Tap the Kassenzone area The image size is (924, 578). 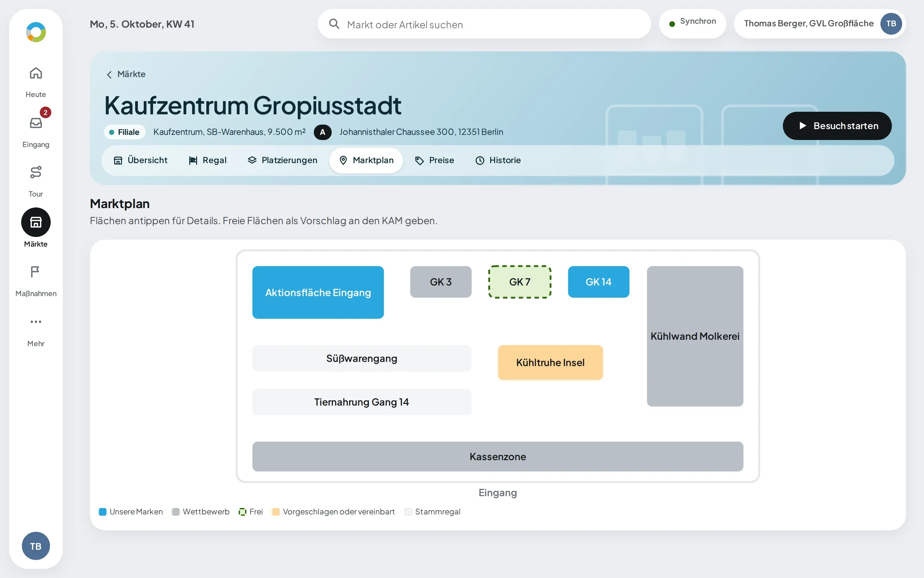pyautogui.click(x=498, y=456)
